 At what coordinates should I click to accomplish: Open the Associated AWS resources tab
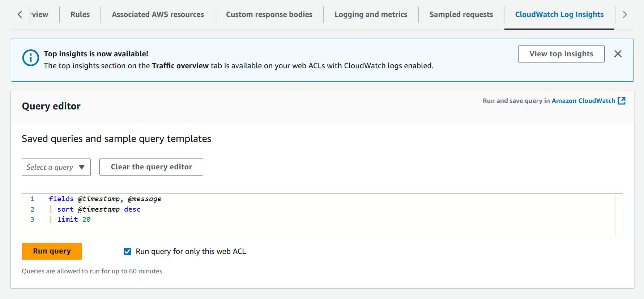tap(158, 14)
